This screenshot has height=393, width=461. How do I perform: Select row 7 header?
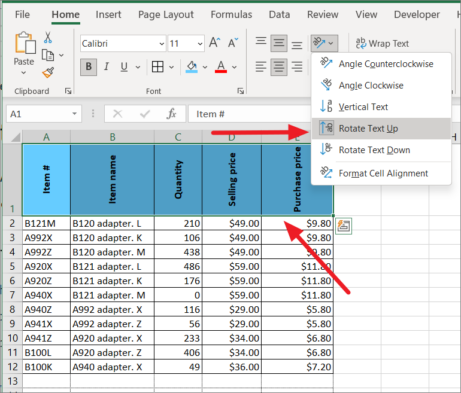click(12, 295)
